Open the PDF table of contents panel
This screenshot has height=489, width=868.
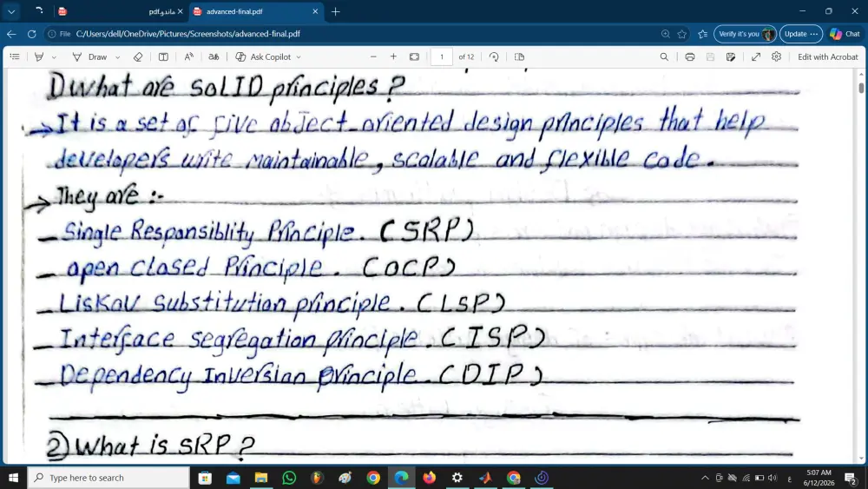click(x=15, y=56)
